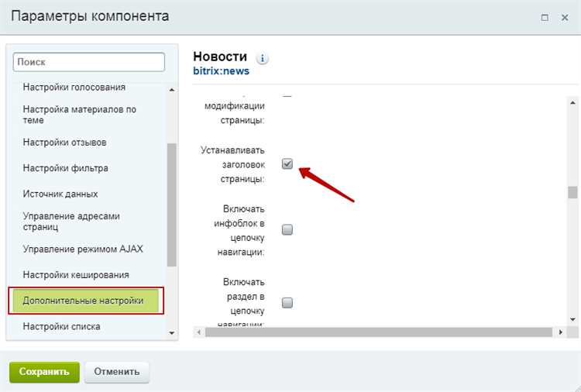
Task: Click settings panel scroll down arrow
Action: tap(572, 319)
